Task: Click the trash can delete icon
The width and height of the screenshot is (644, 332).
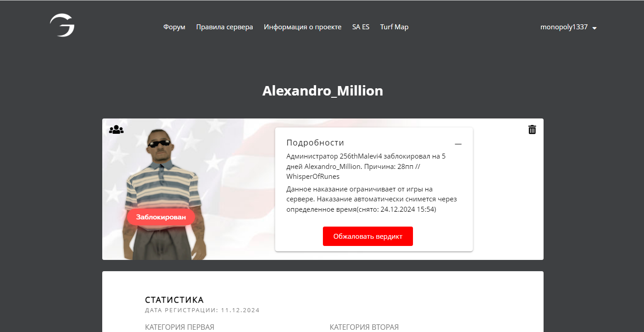Action: 532,129
